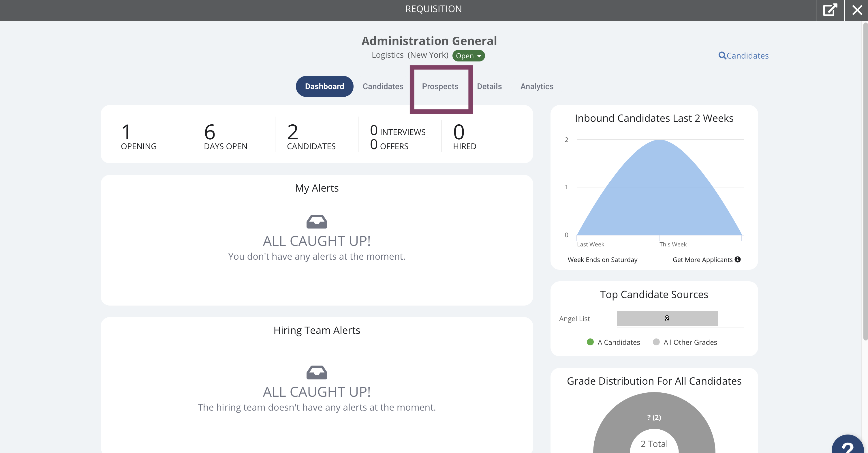Click the Last Week axis label
This screenshot has height=453, width=868.
click(x=590, y=244)
